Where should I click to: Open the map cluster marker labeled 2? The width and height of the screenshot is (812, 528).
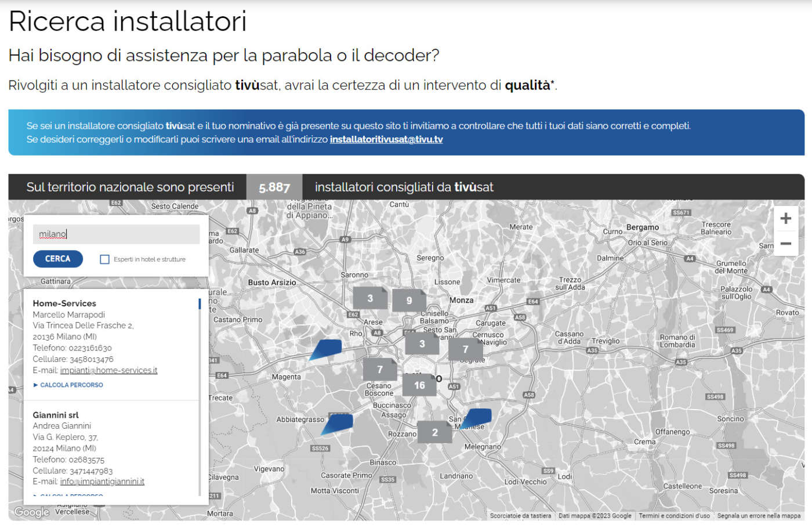434,432
